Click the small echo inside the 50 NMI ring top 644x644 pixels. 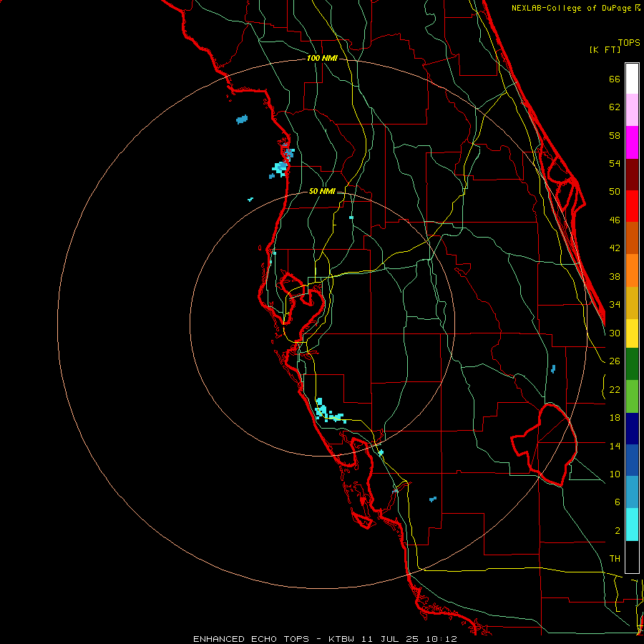351,218
